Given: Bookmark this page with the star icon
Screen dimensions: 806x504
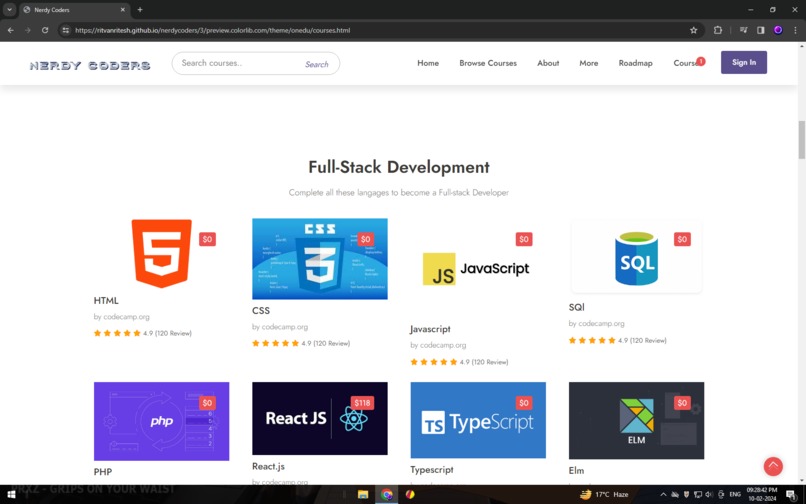Looking at the screenshot, I should point(693,30).
